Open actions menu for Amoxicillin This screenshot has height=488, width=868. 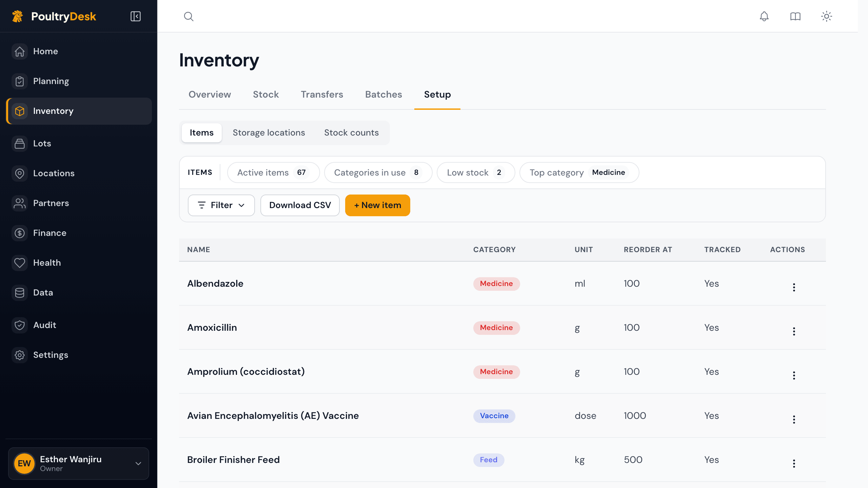click(x=794, y=331)
